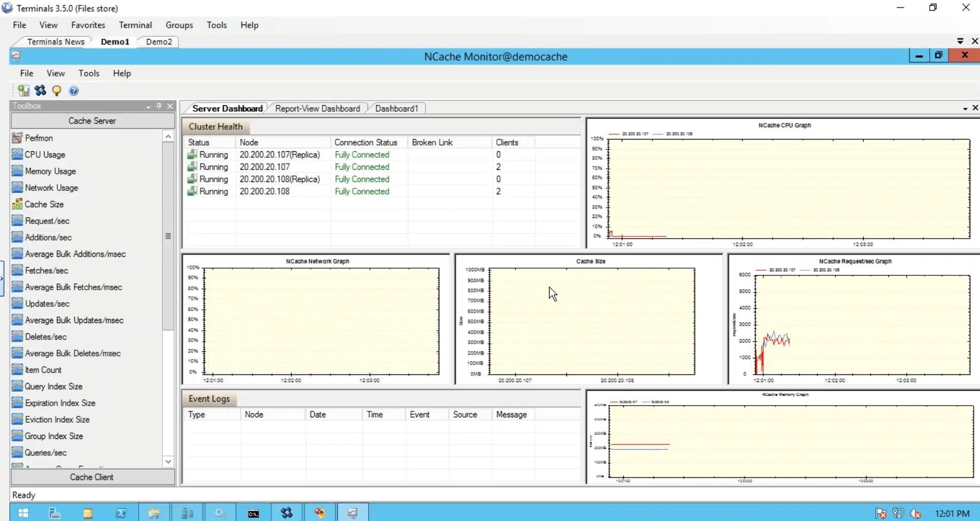
Task: Click the pin icon on Toolbox panel
Action: [x=159, y=106]
